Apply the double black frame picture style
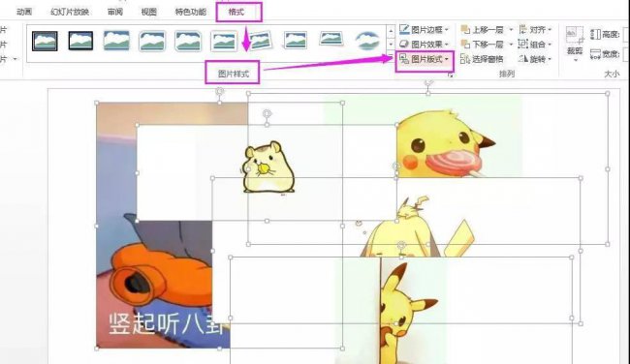630x364 pixels. click(x=45, y=41)
